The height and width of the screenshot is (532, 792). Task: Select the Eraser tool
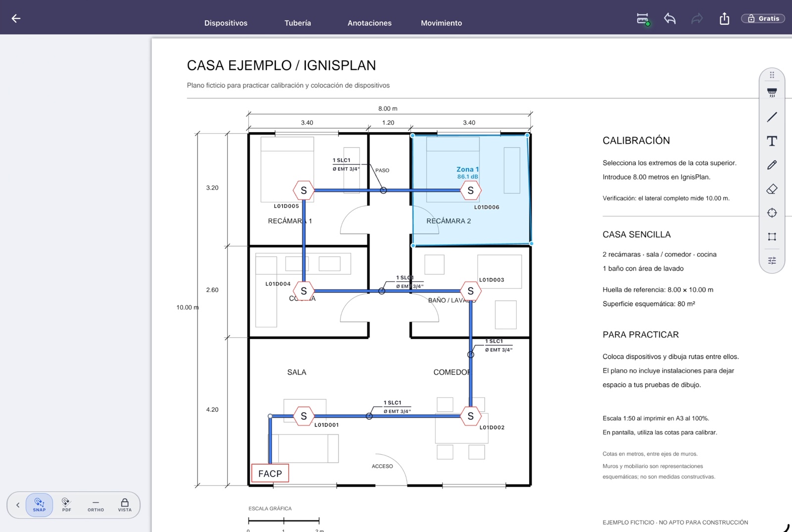click(772, 189)
